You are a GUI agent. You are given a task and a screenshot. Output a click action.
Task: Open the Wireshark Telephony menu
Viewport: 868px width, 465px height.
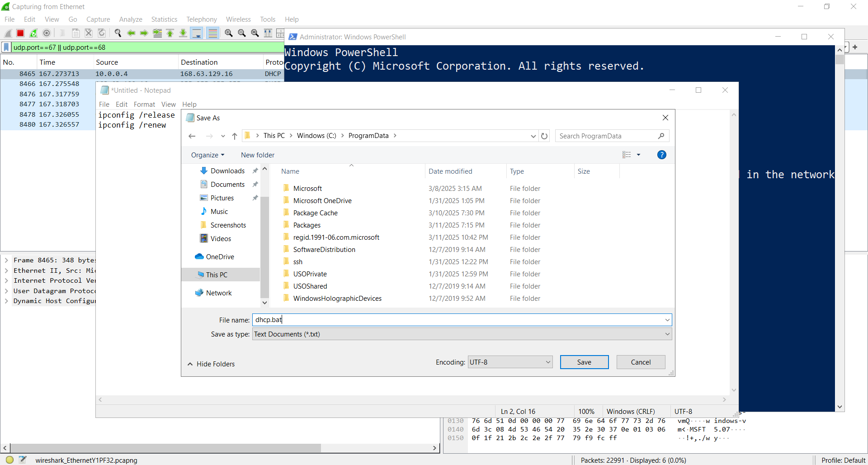(x=202, y=19)
